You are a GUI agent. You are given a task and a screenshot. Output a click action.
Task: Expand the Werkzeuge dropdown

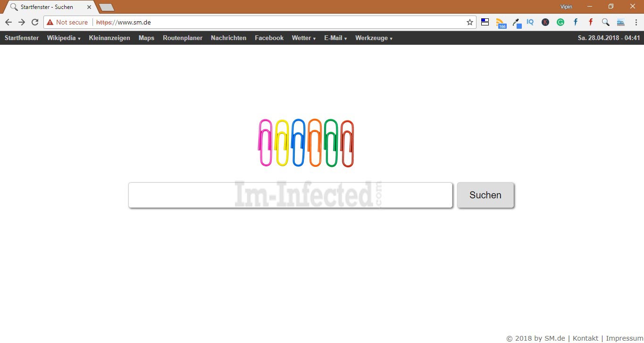pyautogui.click(x=374, y=38)
